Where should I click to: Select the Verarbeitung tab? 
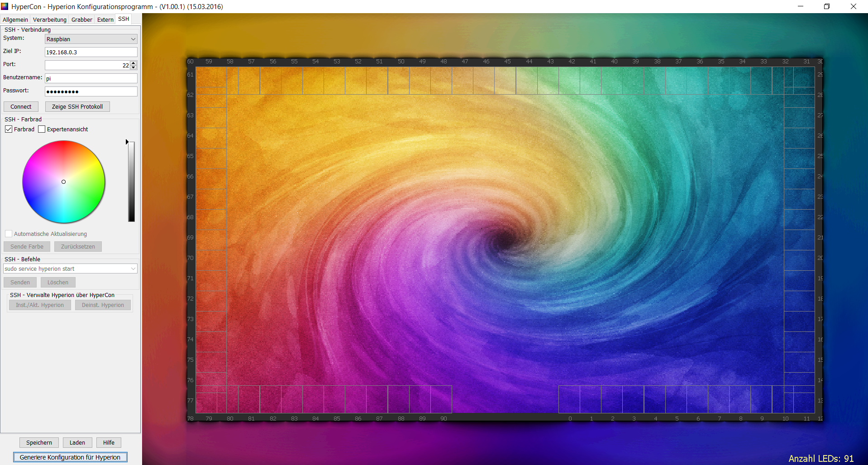coord(50,19)
